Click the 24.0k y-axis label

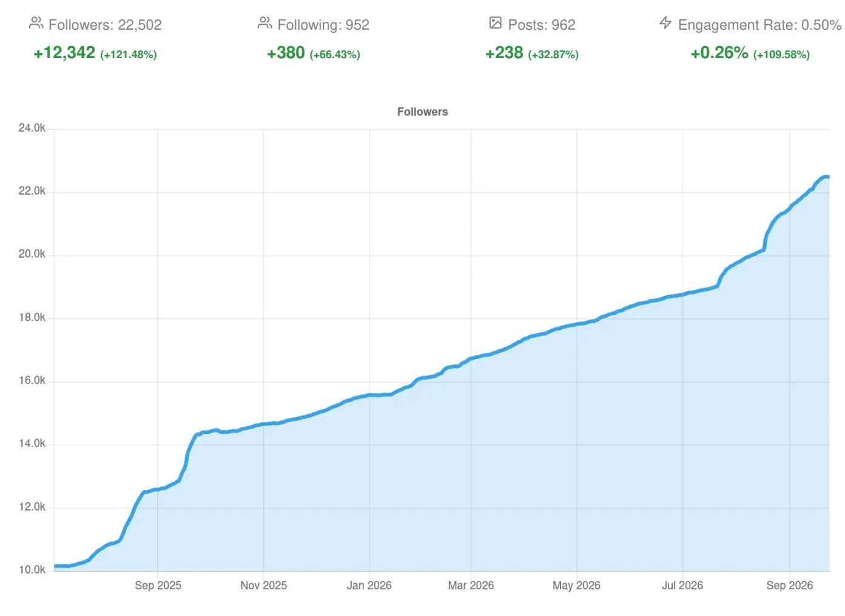tap(32, 128)
